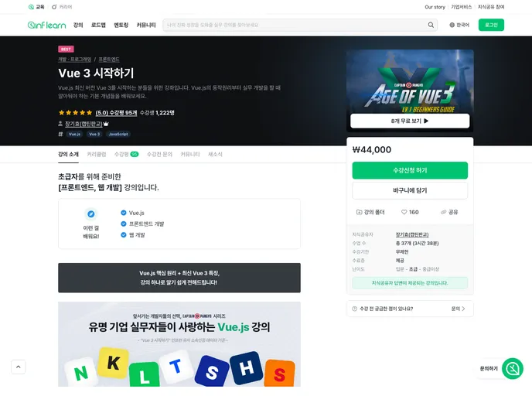The image size is (532, 396).
Task: Click the 8개 무료 보기 preview button
Action: tap(410, 121)
